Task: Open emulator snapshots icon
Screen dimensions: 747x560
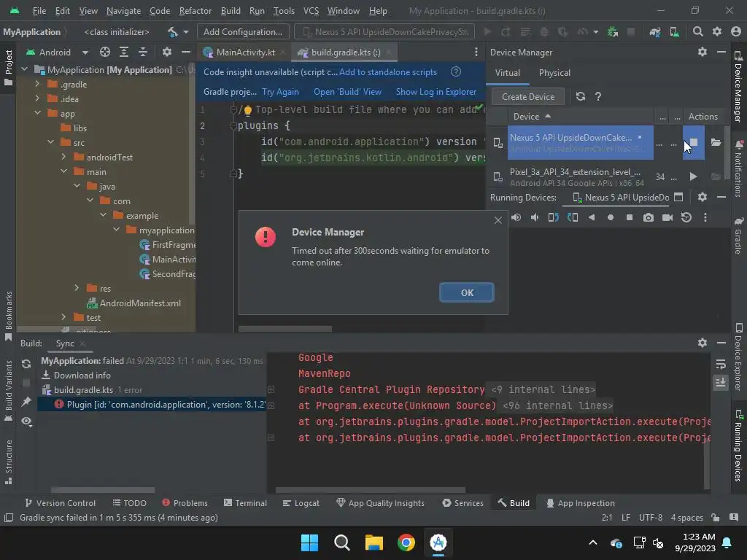Action: [686, 217]
